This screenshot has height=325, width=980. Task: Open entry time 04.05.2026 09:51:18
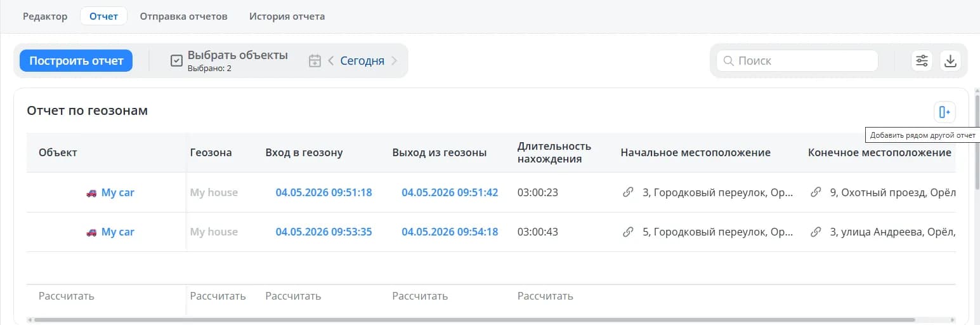[x=323, y=192]
